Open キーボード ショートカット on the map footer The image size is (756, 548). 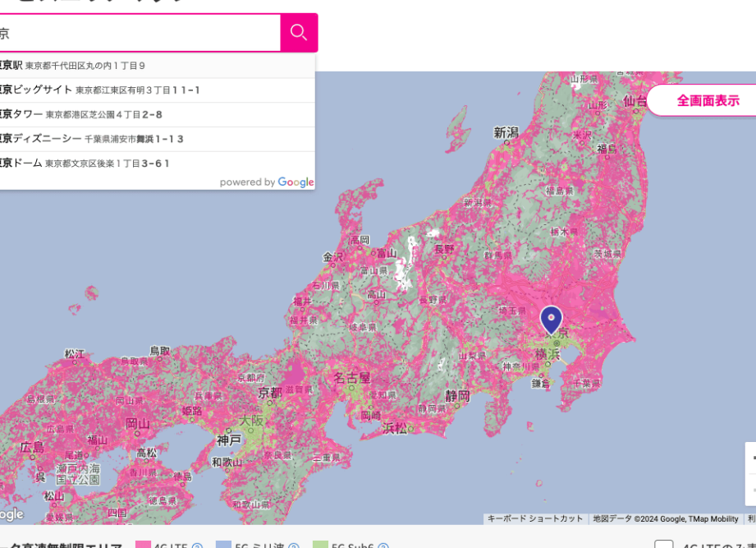pyautogui.click(x=535, y=518)
